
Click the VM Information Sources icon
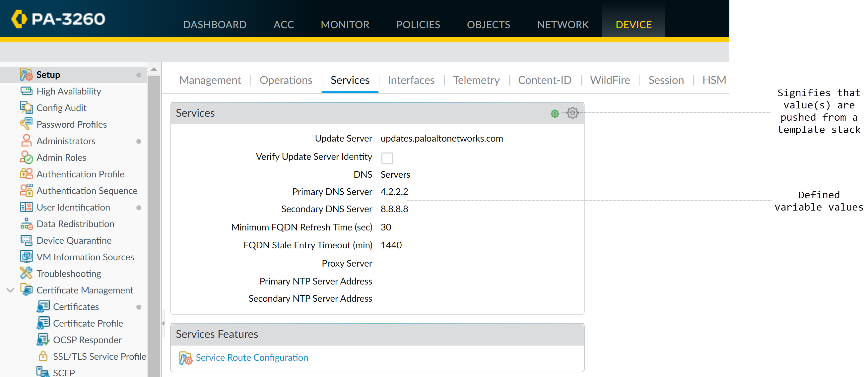(26, 257)
